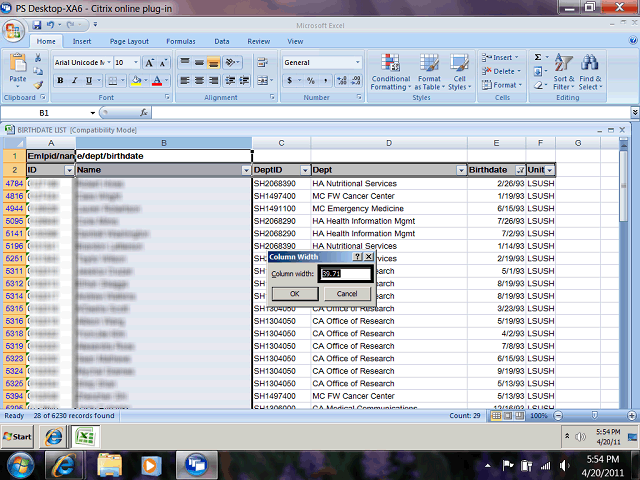640x480 pixels.
Task: Align text right
Action: point(213,80)
